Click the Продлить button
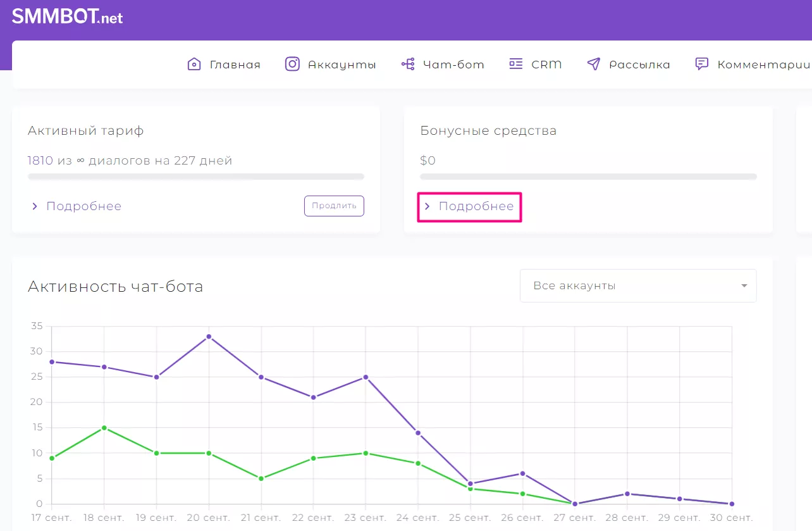 (x=334, y=206)
